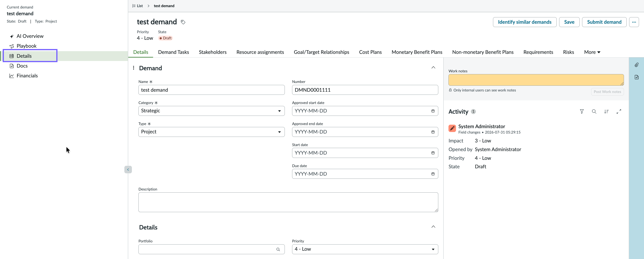Screen dimensions: 644x259
Task: Click the System Administrator activity author name
Action: [x=481, y=126]
